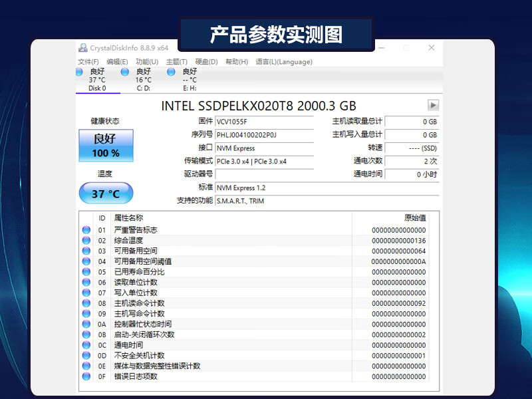Select the 控制器忙状态时间 attribute row
The width and height of the screenshot is (532, 399).
point(255,324)
